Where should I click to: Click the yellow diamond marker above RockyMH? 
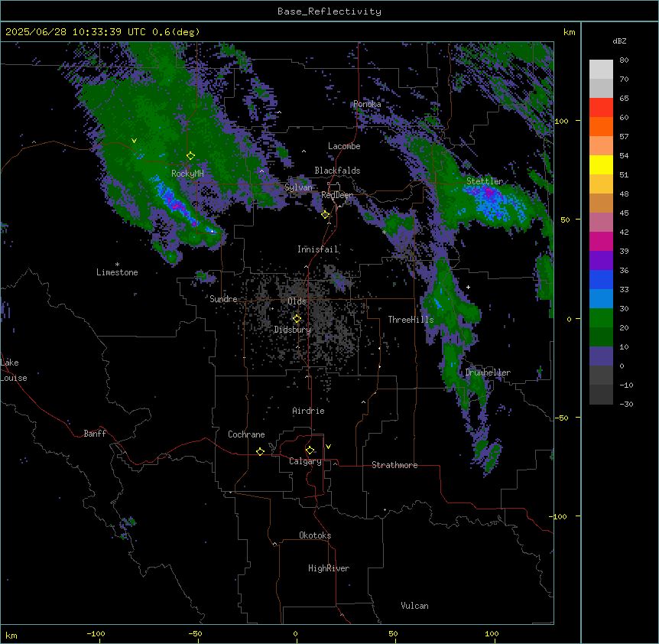pyautogui.click(x=190, y=155)
